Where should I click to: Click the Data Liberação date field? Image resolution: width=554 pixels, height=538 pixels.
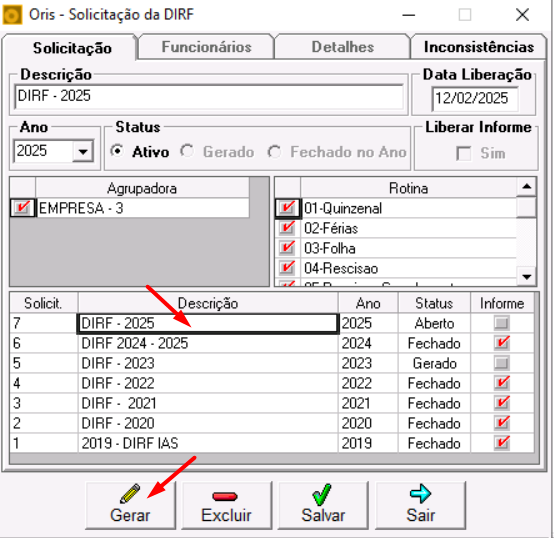point(475,98)
